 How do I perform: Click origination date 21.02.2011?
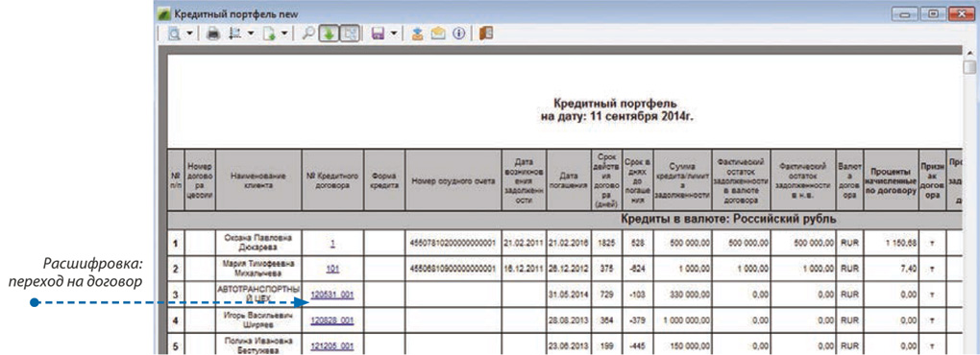tap(524, 244)
